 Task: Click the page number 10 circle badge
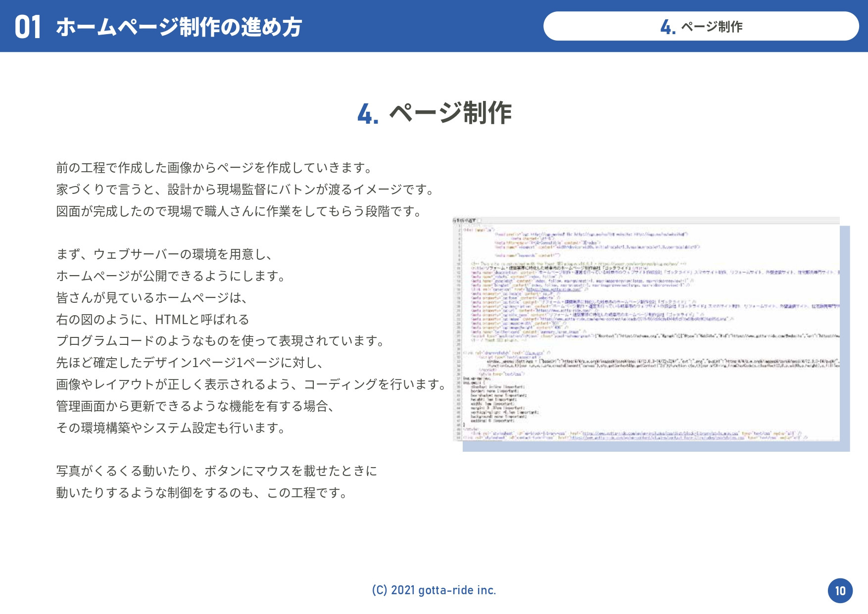(x=840, y=590)
